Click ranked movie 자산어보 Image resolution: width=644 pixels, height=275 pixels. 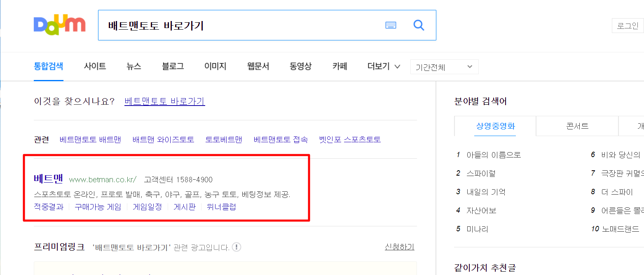[481, 211]
